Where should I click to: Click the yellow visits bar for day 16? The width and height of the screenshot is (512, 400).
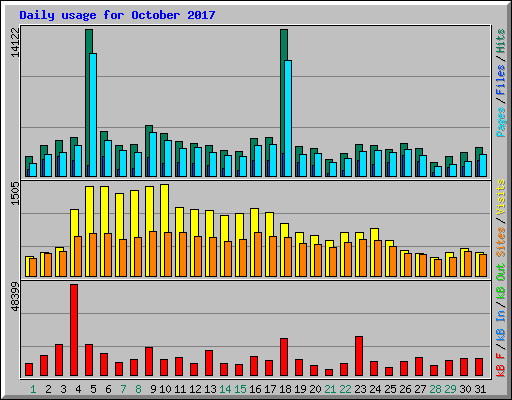pyautogui.click(x=254, y=220)
